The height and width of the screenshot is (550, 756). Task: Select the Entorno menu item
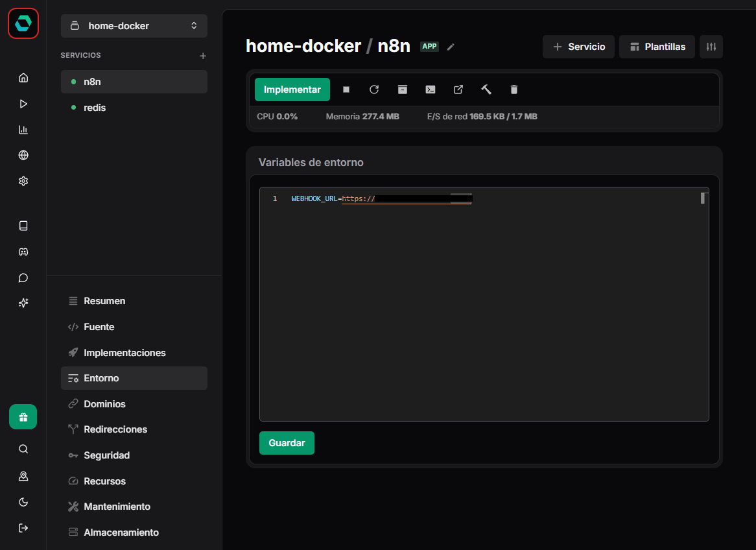(134, 378)
